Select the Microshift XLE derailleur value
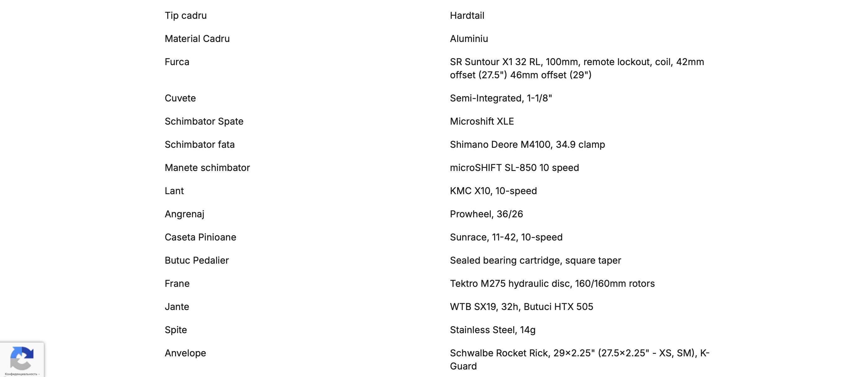 pyautogui.click(x=482, y=121)
